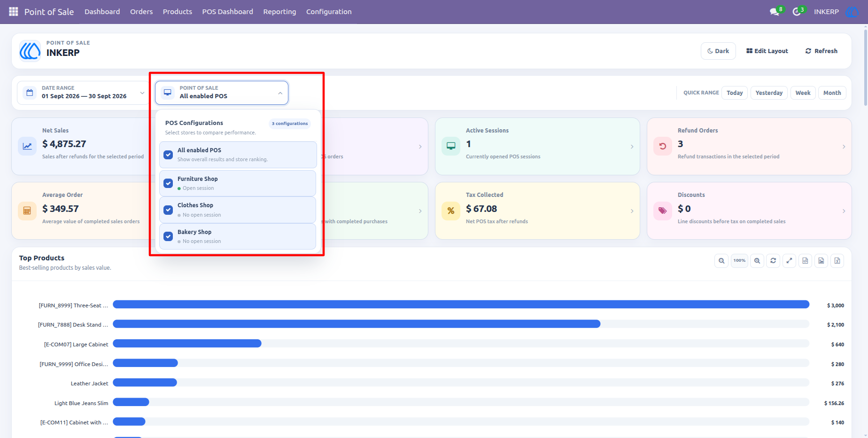Viewport: 868px width, 438px height.
Task: Open the apps grid menu icon
Action: tap(14, 12)
